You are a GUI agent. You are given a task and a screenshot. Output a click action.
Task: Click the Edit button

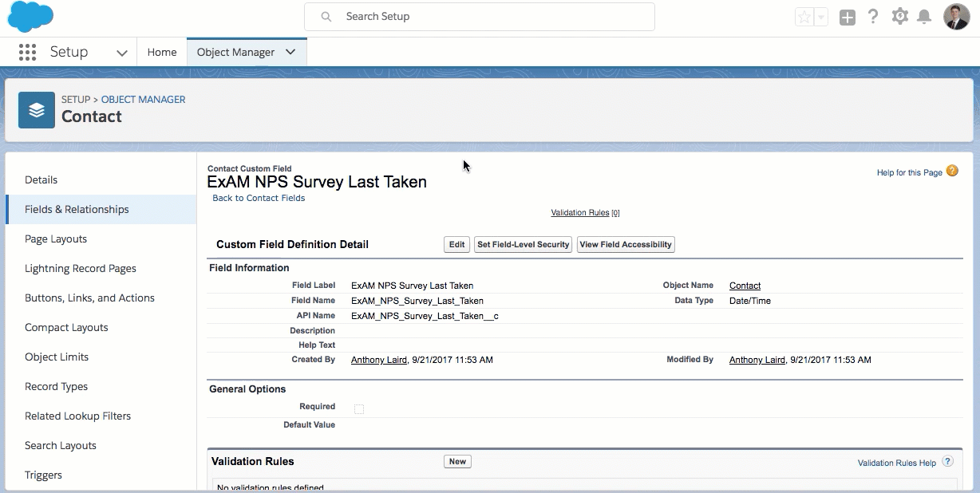456,245
